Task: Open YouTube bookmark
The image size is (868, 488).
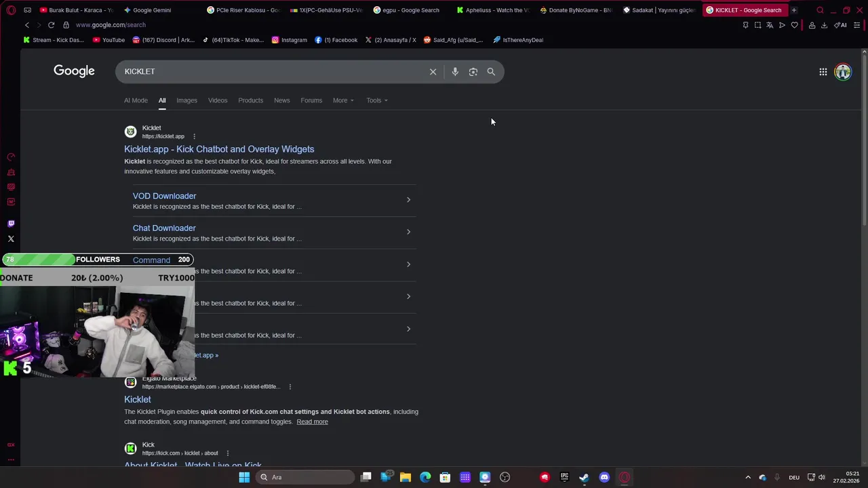Action: 108,40
